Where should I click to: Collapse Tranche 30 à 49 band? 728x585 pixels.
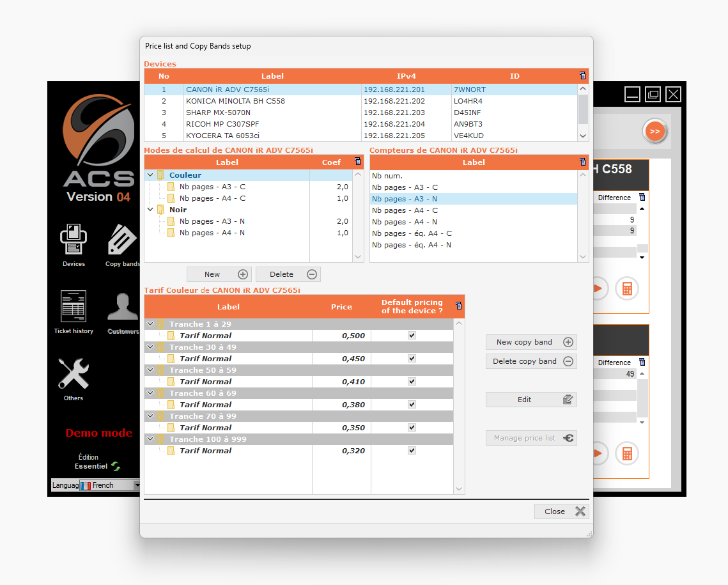[x=150, y=347]
